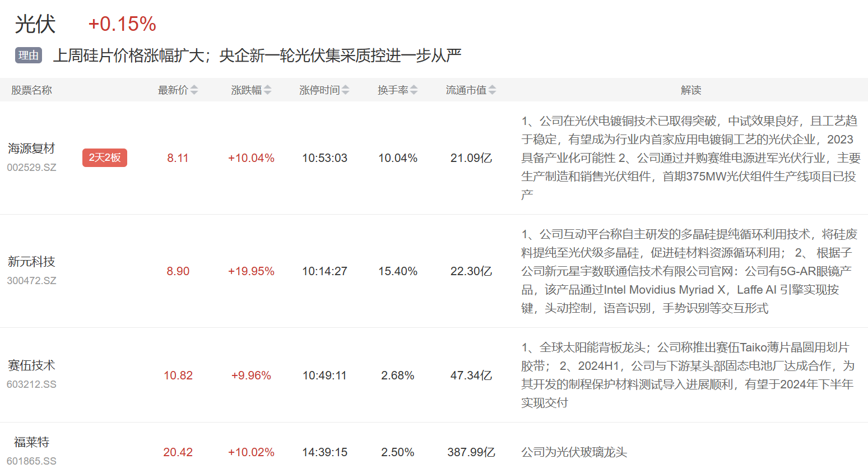Screen dimensions: 868x473
Task: Click stock code 002529.SZ
Action: (x=31, y=168)
